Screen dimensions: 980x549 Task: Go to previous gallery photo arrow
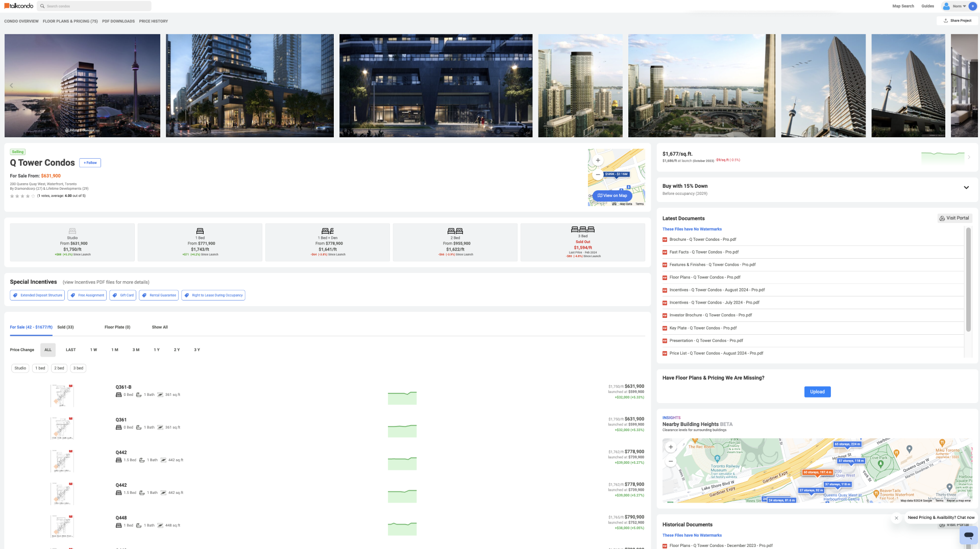point(11,86)
